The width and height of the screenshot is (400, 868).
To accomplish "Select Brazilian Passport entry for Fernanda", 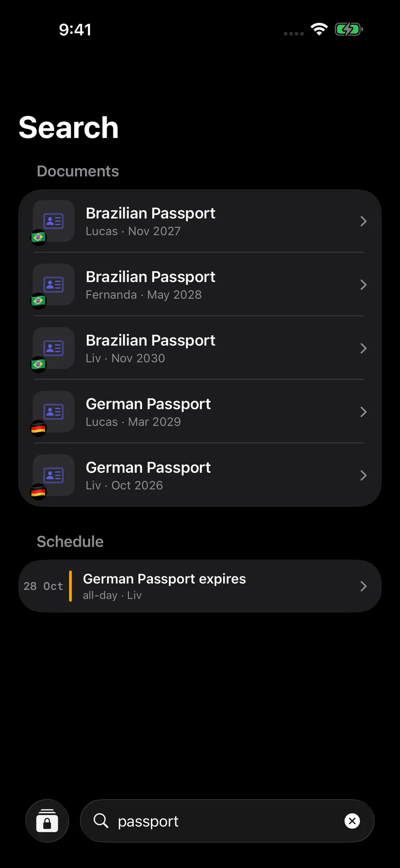I will tap(199, 284).
